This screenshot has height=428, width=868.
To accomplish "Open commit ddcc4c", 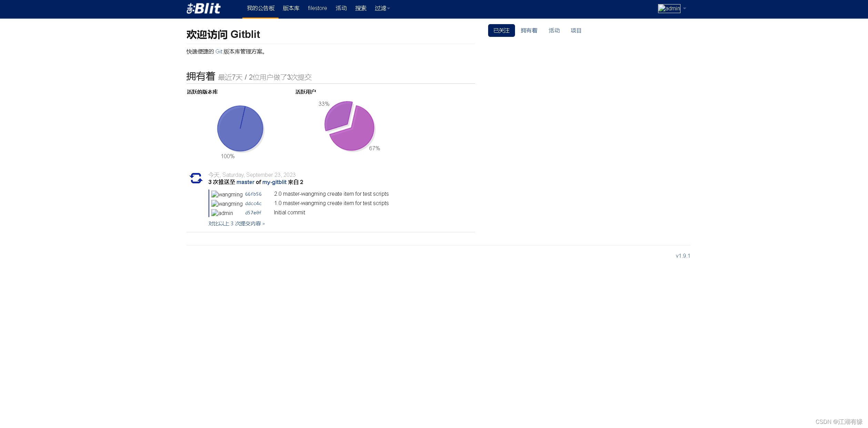I will 253,204.
